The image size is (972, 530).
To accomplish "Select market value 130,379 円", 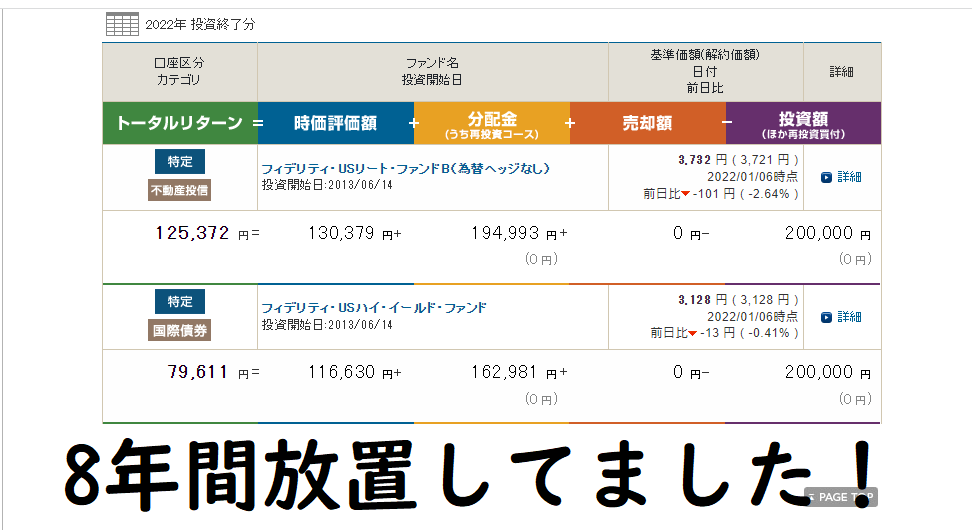I will tap(350, 234).
